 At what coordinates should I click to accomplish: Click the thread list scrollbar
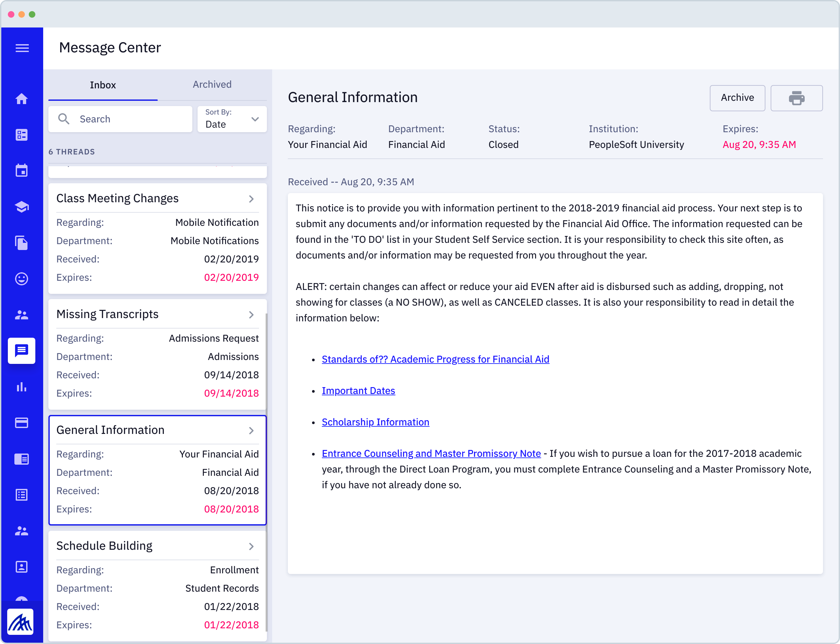(x=266, y=472)
